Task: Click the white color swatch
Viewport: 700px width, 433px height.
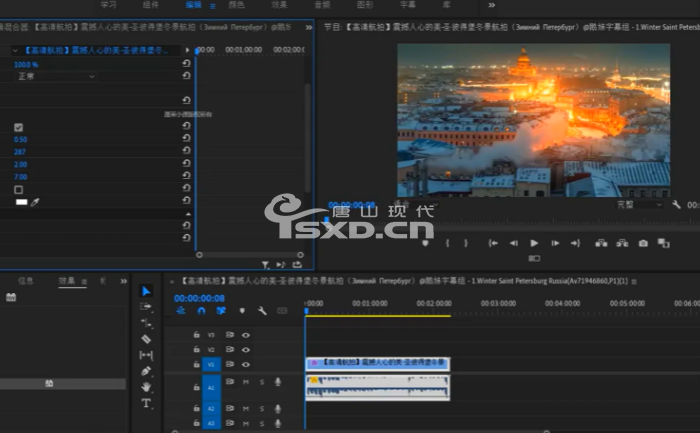Action: click(x=21, y=202)
